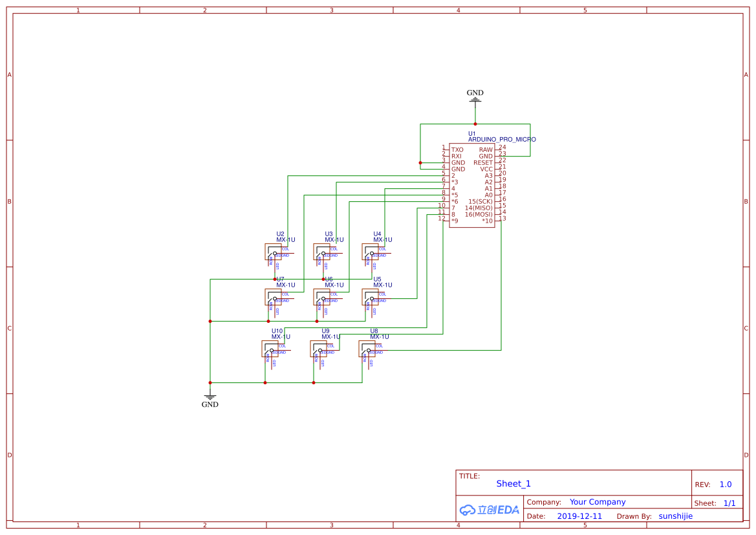The image size is (756, 535).
Task: Select the U10 designator text
Action: (277, 331)
